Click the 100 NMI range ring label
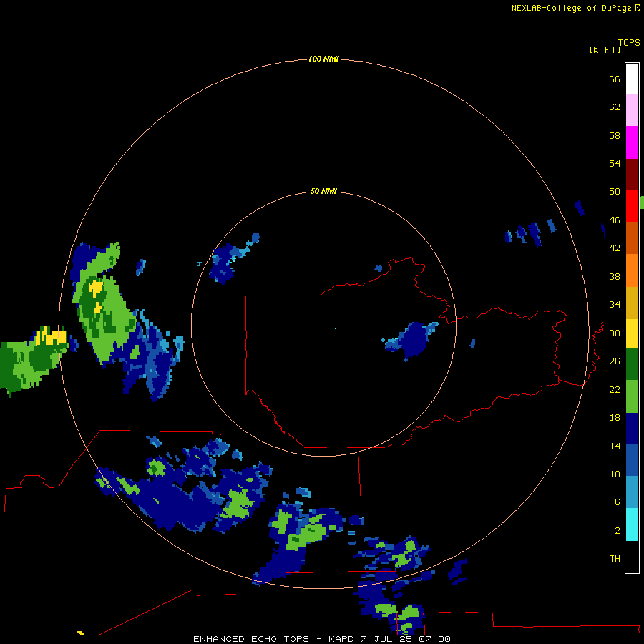This screenshot has width=644, height=644. tap(323, 59)
